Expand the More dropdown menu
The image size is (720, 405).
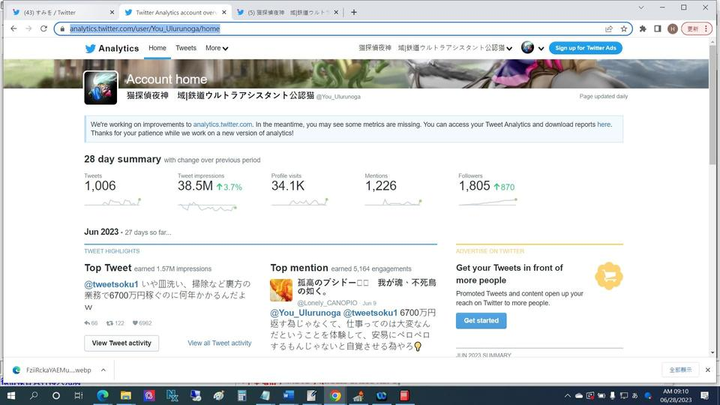coord(216,48)
